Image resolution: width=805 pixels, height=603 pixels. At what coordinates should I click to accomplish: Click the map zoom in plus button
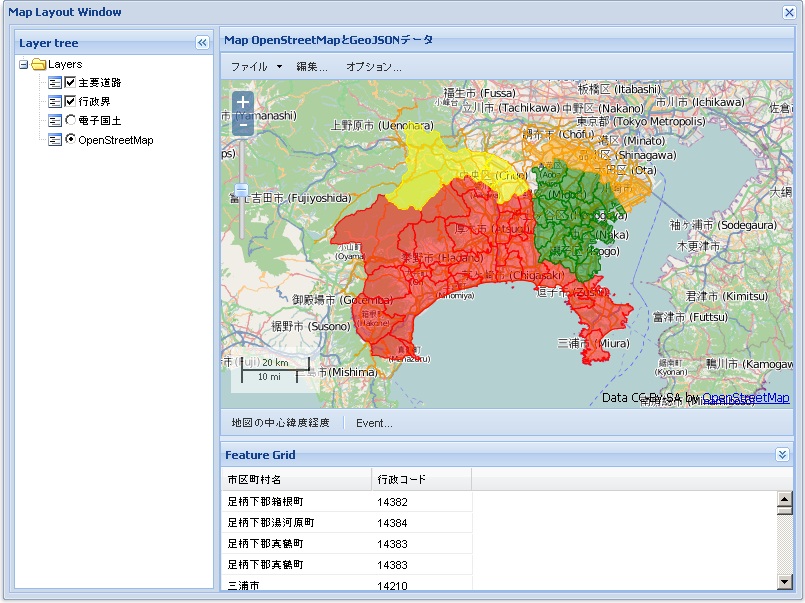click(x=243, y=103)
